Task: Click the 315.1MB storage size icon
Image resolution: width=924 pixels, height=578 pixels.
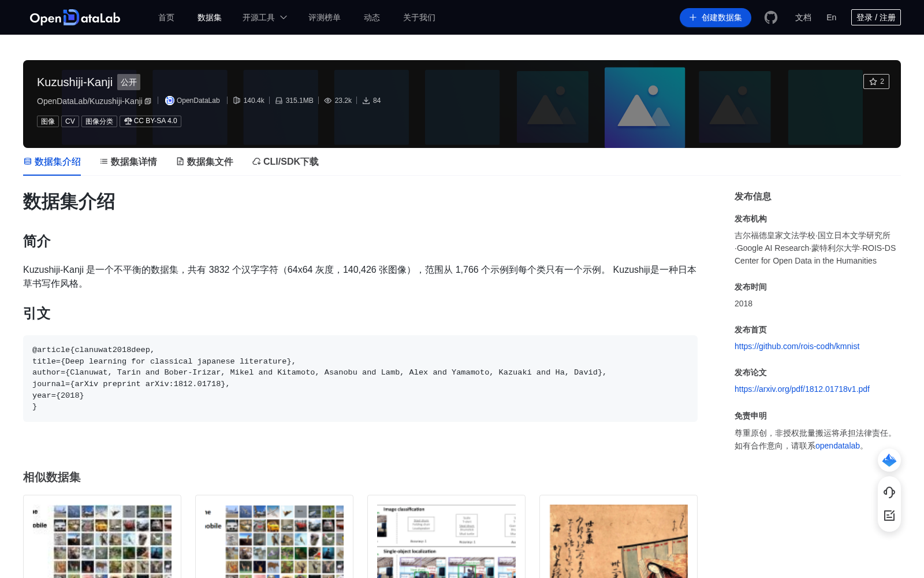Action: pyautogui.click(x=279, y=101)
